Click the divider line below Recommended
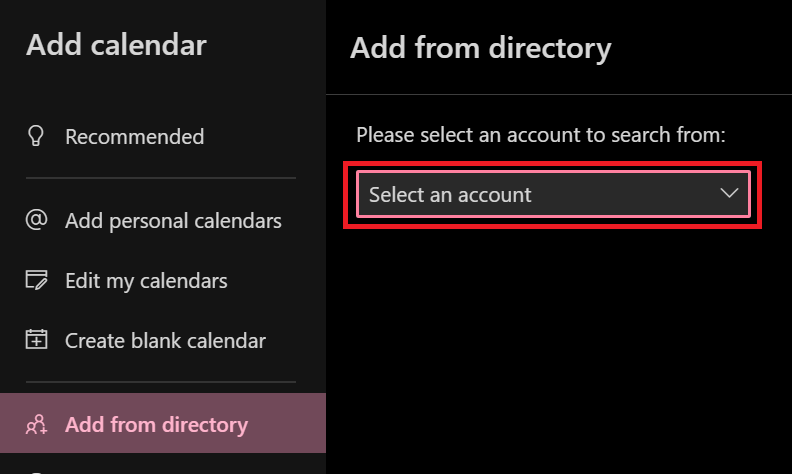This screenshot has width=792, height=474. [x=161, y=178]
